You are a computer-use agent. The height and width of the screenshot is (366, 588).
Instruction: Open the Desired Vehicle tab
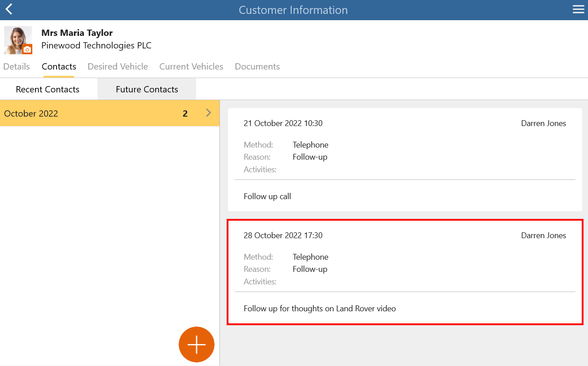coord(118,66)
